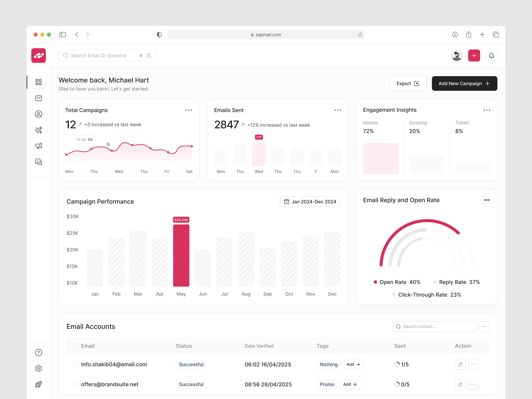
Task: Click the Sant column header
Action: pyautogui.click(x=400, y=346)
